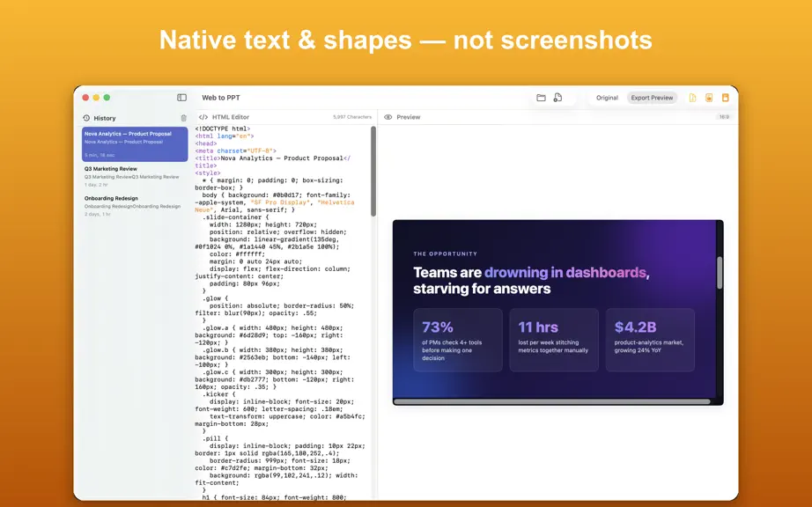Click the 'Web to PPT' window title

pyautogui.click(x=221, y=98)
